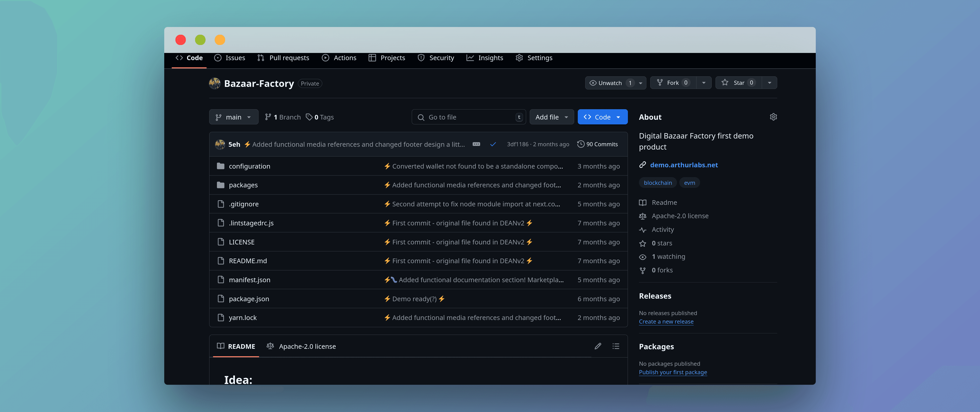Click the link icon beside demo.arthurlabs.net

(643, 165)
